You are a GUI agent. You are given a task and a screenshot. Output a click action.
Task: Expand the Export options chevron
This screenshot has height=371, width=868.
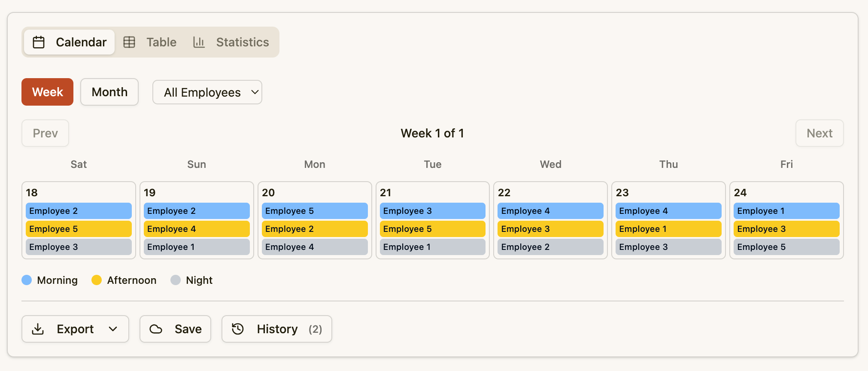(113, 329)
